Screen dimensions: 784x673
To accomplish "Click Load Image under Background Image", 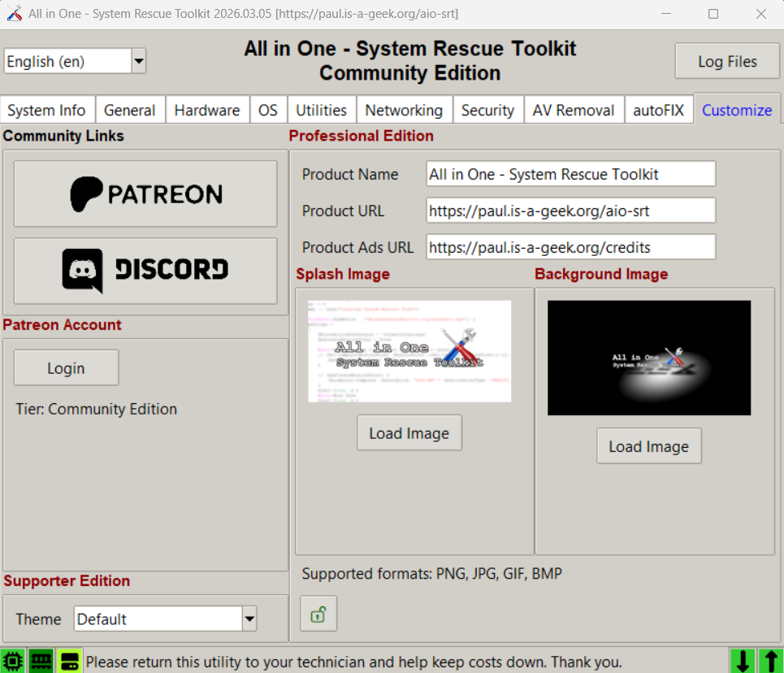I will (x=648, y=446).
